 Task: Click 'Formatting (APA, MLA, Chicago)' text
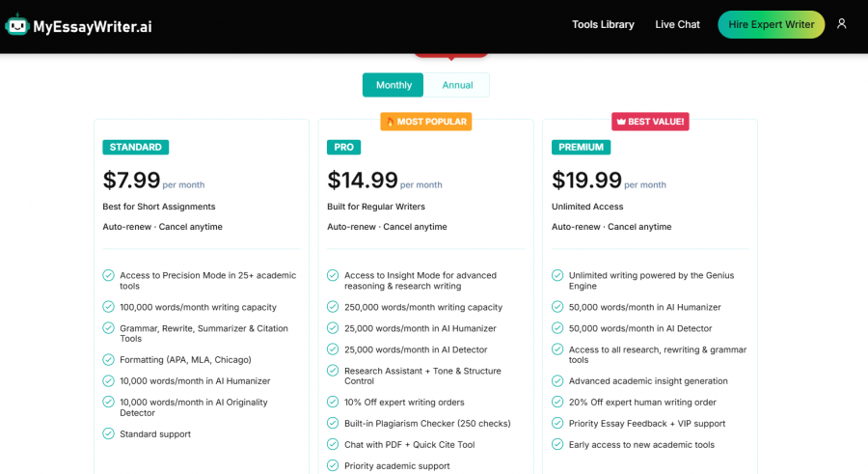click(185, 360)
